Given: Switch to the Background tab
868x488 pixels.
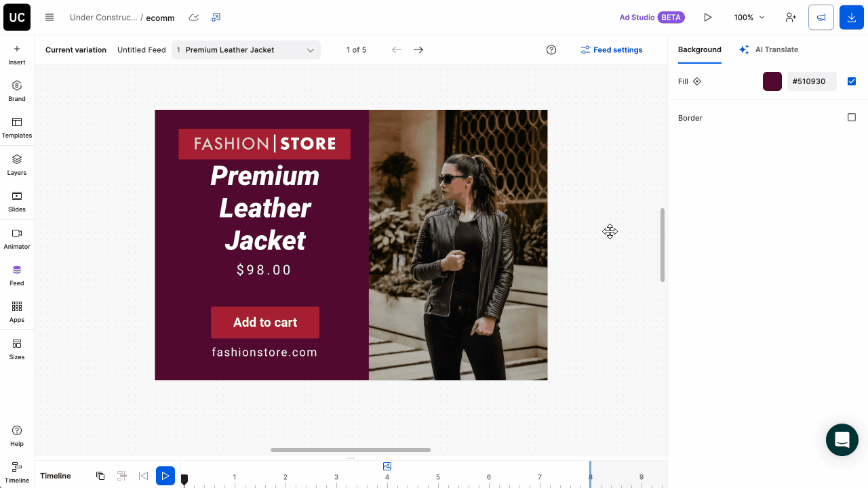Looking at the screenshot, I should click(x=699, y=49).
